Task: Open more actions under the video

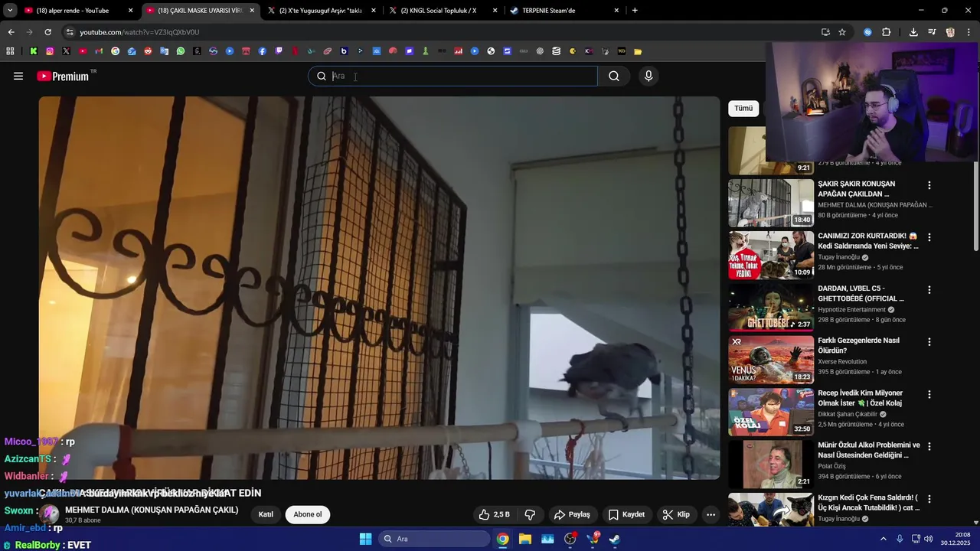Action: (x=710, y=514)
